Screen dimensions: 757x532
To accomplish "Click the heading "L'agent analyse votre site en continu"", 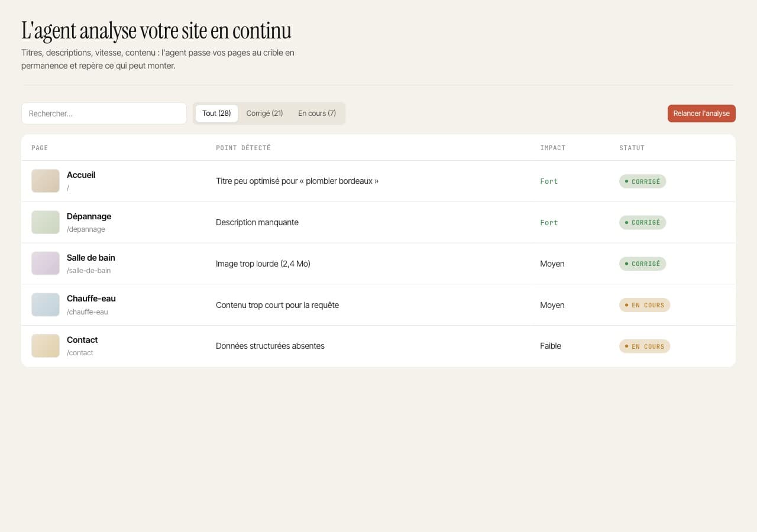I will pos(156,31).
